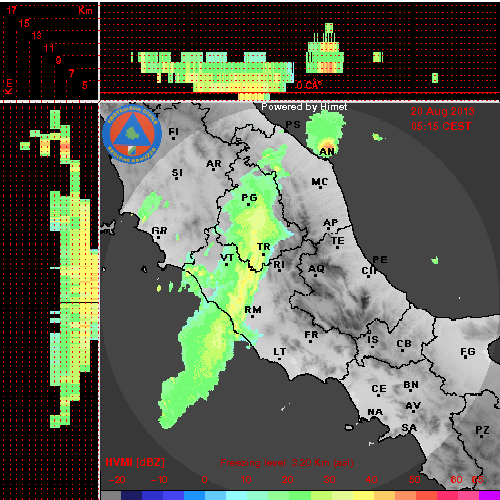
Task: Select the VT city label on the map
Action: (x=227, y=258)
